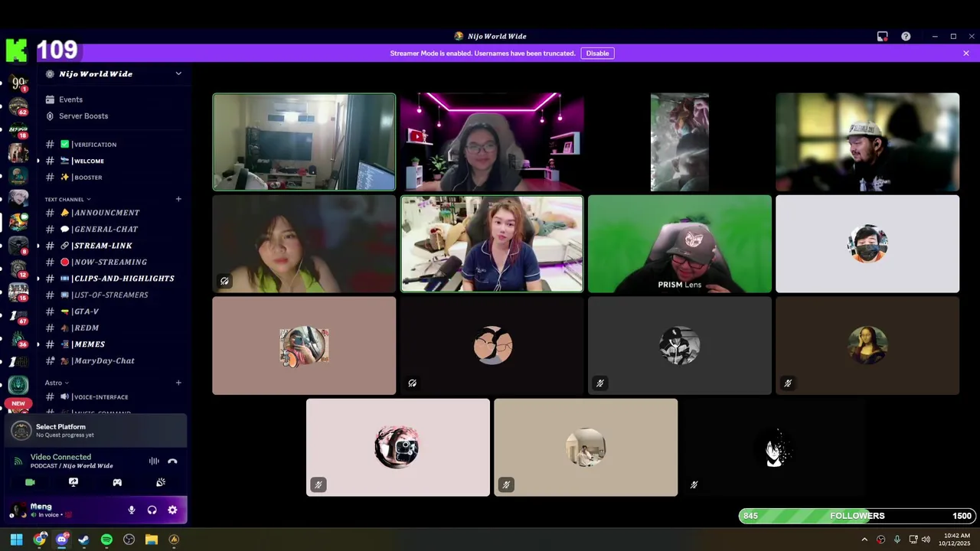Expand Nijo World Wide server menu

178,73
